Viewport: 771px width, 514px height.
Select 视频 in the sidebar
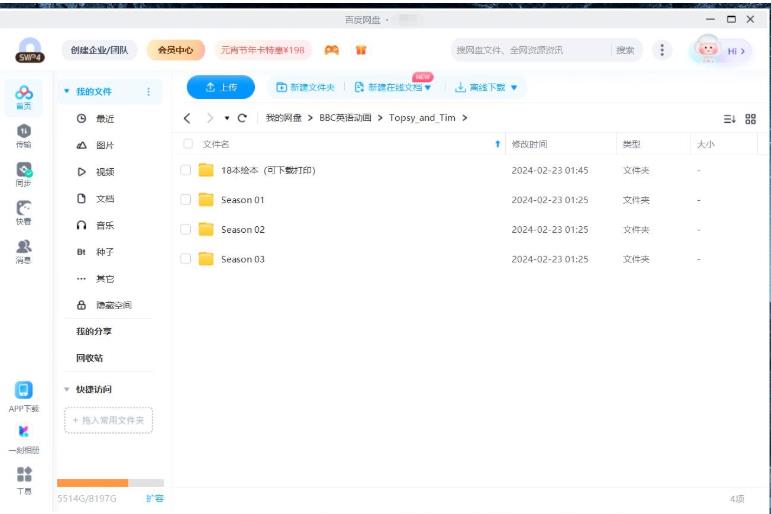[105, 172]
